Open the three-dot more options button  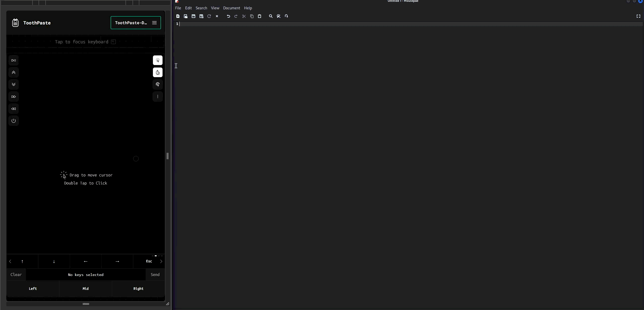coord(158,97)
